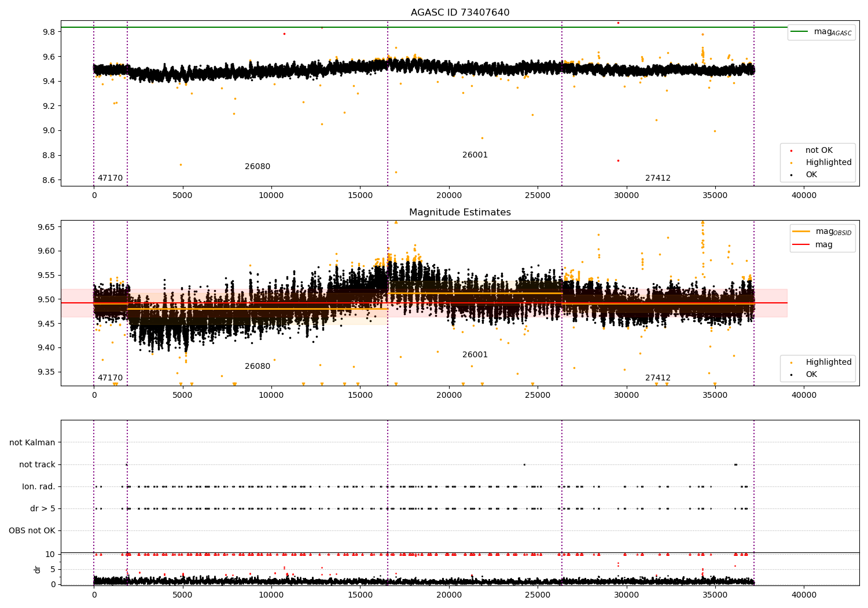This screenshot has height=608, width=868.
Task: Click 'Highlighted' entry in middle plot legend
Action: (x=828, y=362)
